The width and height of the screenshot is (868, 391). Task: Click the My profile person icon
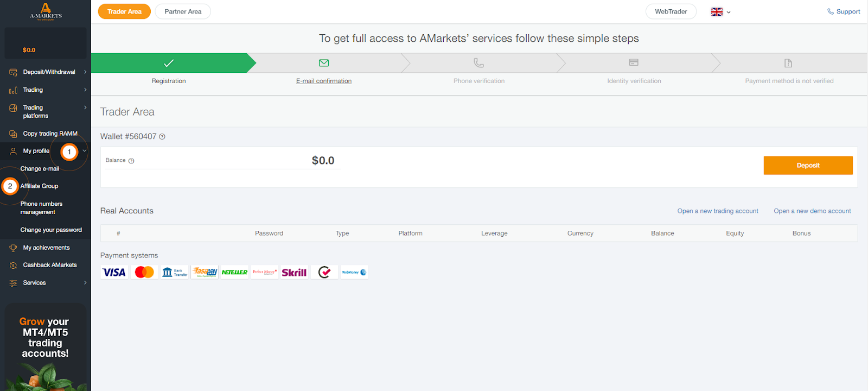coord(13,152)
